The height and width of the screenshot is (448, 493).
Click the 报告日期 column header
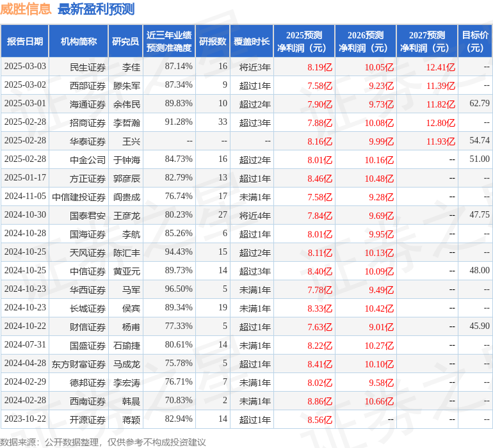pos(25,42)
